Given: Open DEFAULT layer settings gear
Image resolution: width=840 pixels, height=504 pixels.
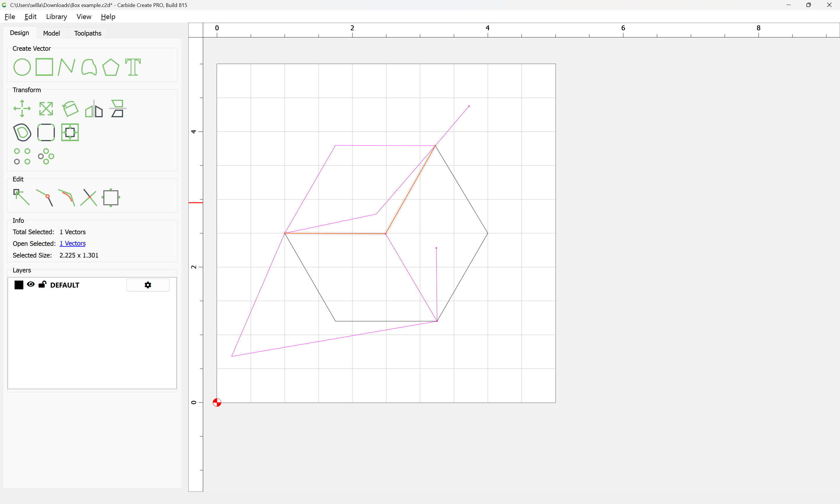Looking at the screenshot, I should tap(148, 285).
